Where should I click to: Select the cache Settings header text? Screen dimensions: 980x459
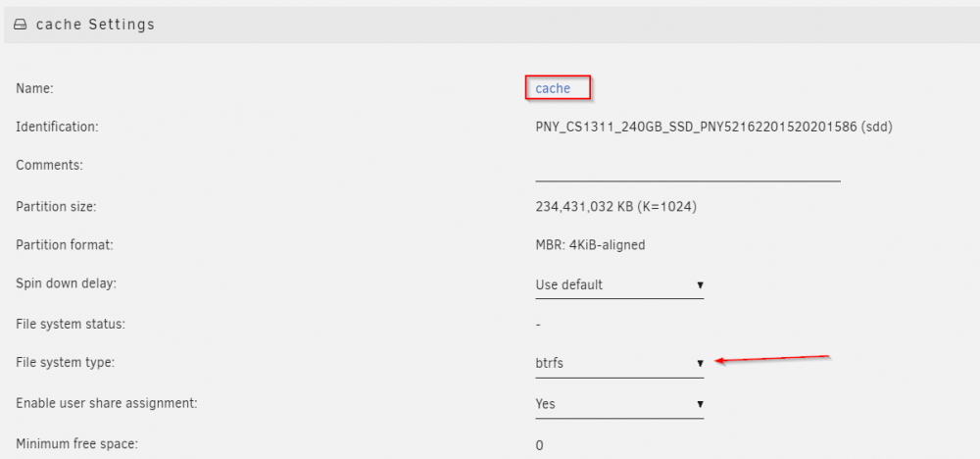(x=96, y=25)
